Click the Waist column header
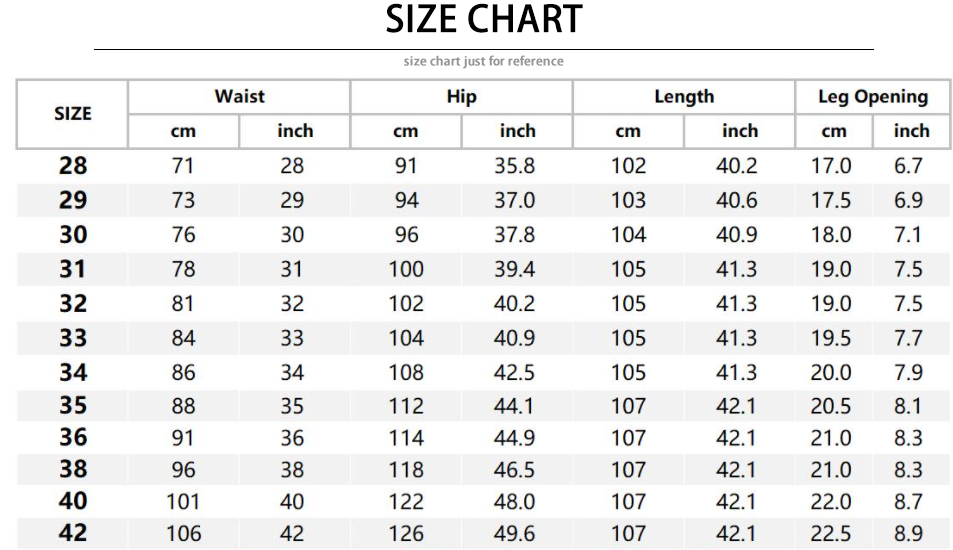 (239, 97)
